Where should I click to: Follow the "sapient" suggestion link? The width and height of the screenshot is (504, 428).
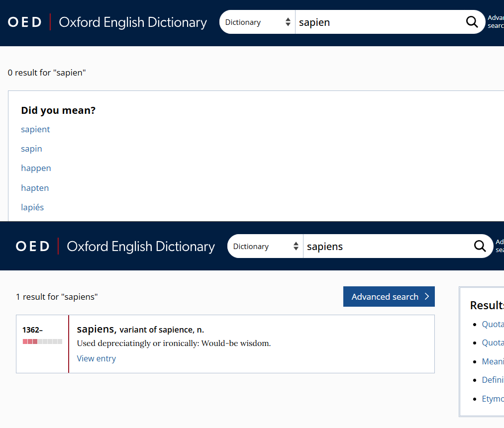[x=35, y=129]
